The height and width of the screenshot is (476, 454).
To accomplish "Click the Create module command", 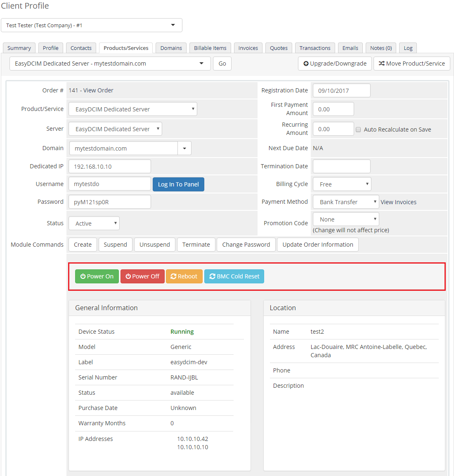I will coord(83,244).
